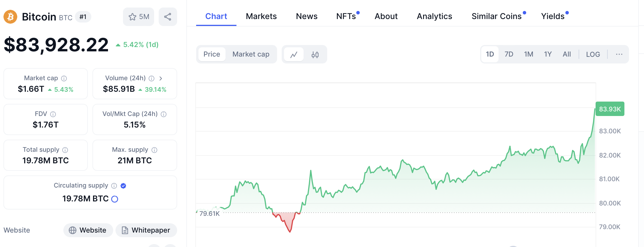Viewport: 644px width, 247px height.
Task: Set chart range to 1M
Action: [x=529, y=54]
